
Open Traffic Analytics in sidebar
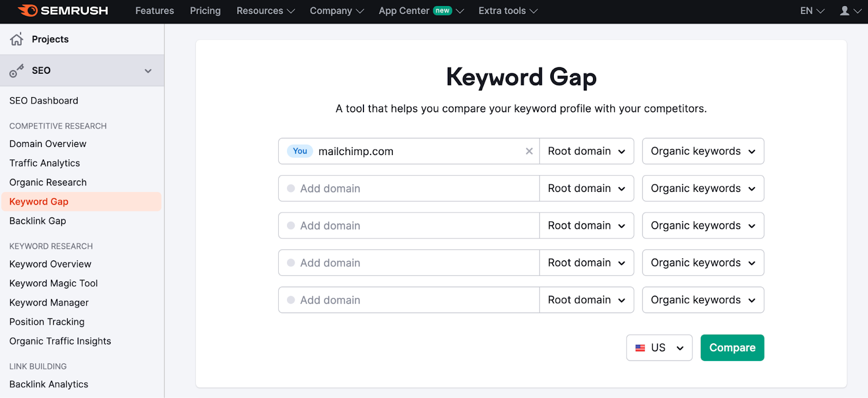[x=44, y=163]
